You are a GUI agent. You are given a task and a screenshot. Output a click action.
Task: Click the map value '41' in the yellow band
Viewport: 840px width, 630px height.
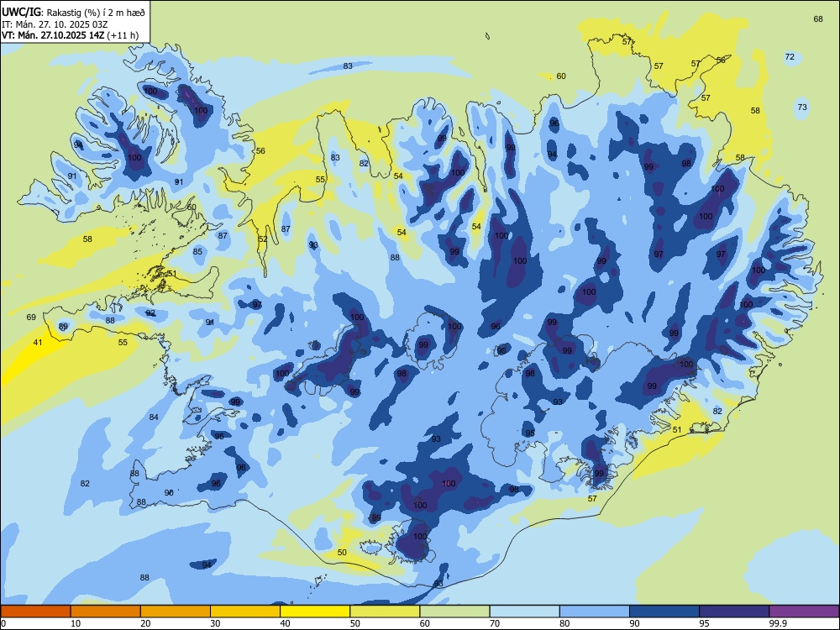click(38, 343)
